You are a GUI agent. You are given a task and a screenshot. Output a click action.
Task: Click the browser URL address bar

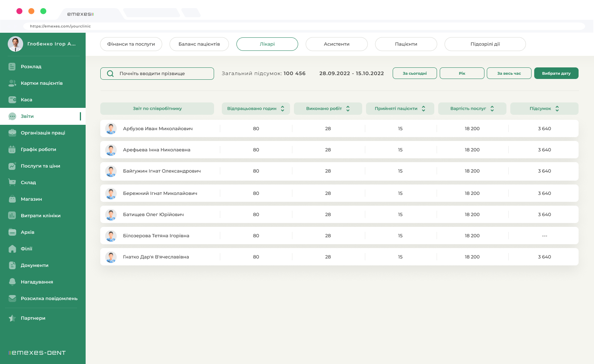click(304, 26)
